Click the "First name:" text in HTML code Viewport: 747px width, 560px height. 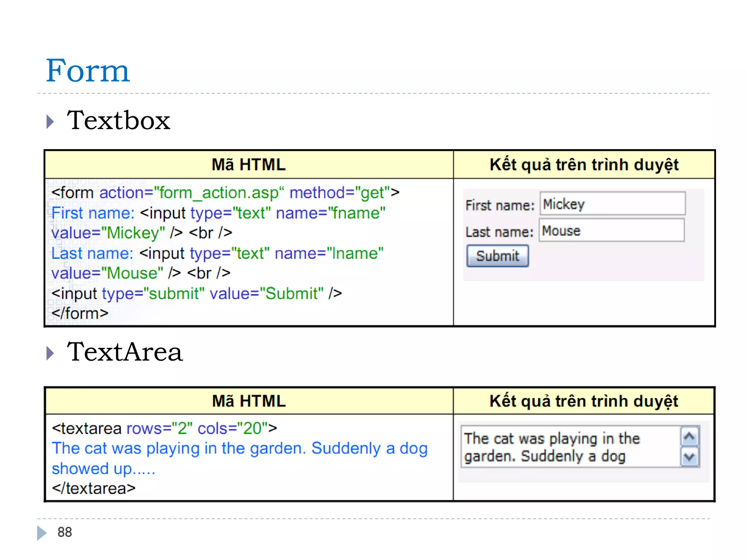tap(93, 213)
